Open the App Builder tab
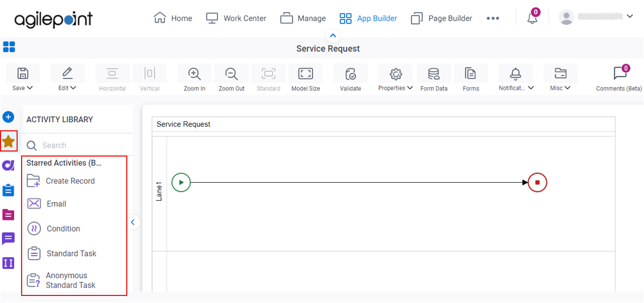This screenshot has height=303, width=644. 368,18
